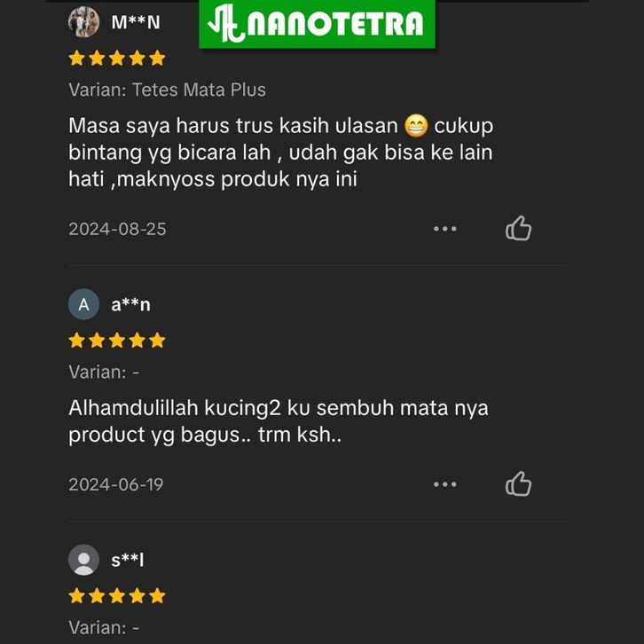Click the Nanotetra logo banner
This screenshot has height=644, width=644.
(x=317, y=23)
